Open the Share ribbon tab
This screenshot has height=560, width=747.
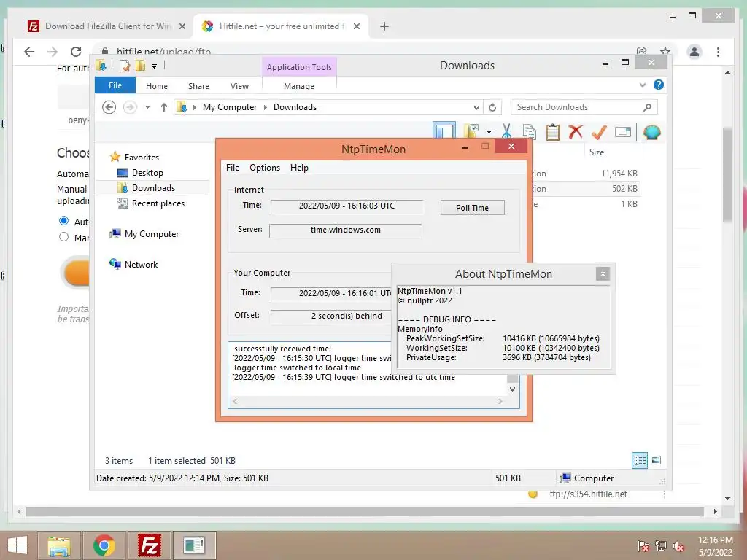[x=198, y=86]
